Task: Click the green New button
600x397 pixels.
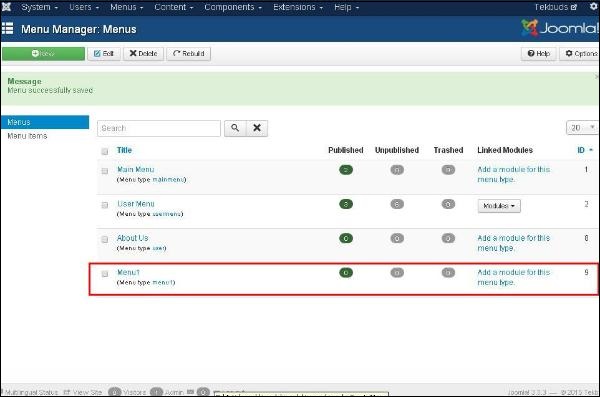Action: tap(43, 54)
